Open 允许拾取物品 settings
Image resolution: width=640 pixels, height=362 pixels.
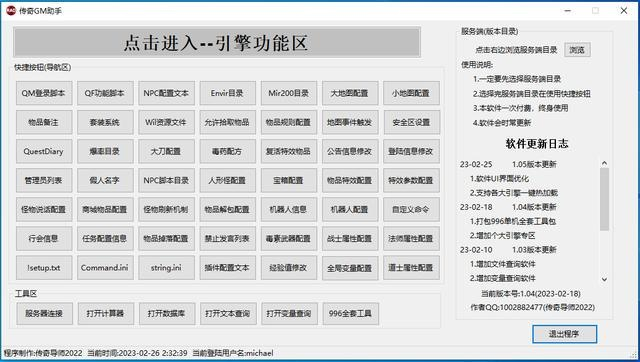(x=228, y=122)
